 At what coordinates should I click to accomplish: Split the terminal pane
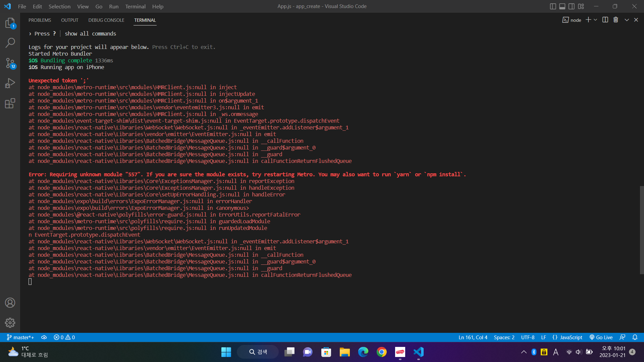[605, 20]
